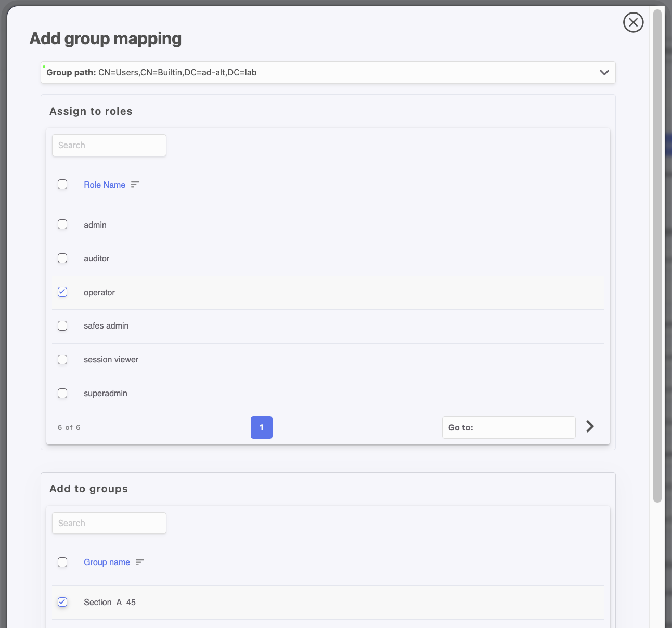Close the Add group mapping dialog

point(633,22)
